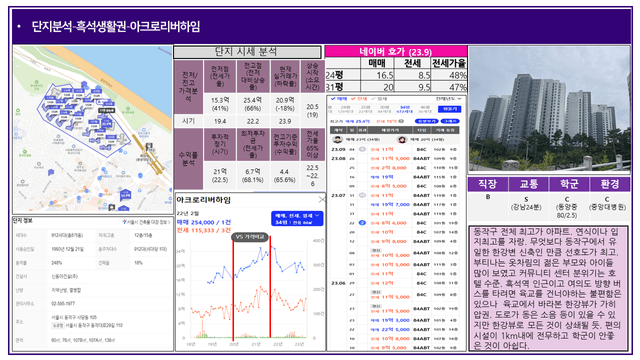
Task: Click the male avatar icon for 매매 23억
Action: click(x=337, y=140)
